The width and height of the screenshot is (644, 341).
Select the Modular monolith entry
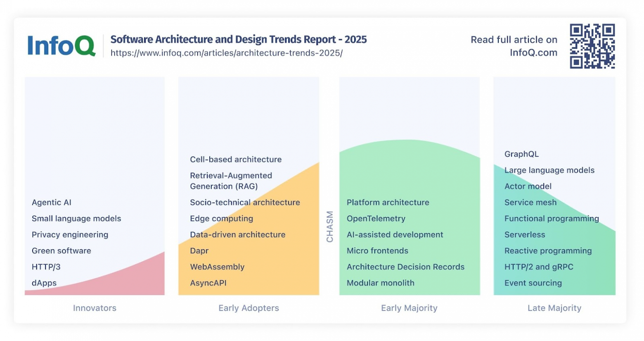(x=381, y=283)
